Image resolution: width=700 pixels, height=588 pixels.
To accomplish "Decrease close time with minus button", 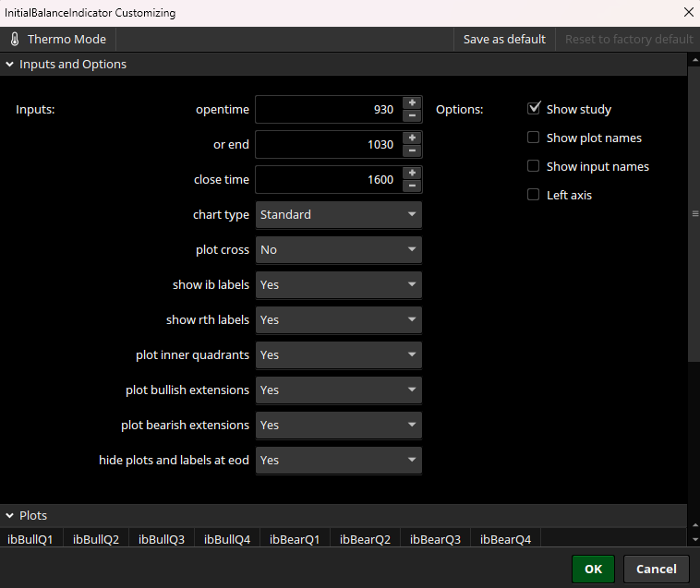I will coord(412,186).
